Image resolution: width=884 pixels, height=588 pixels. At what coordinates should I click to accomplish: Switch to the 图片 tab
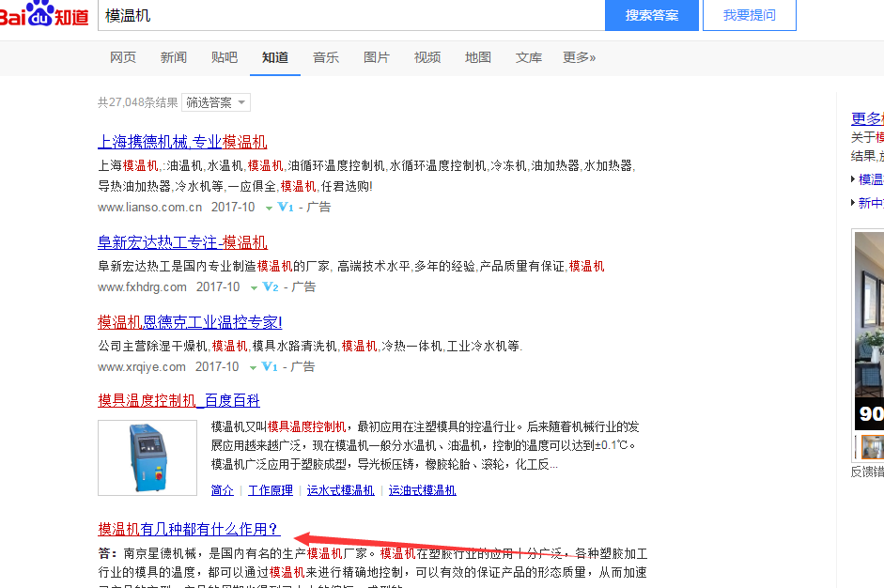[x=377, y=57]
